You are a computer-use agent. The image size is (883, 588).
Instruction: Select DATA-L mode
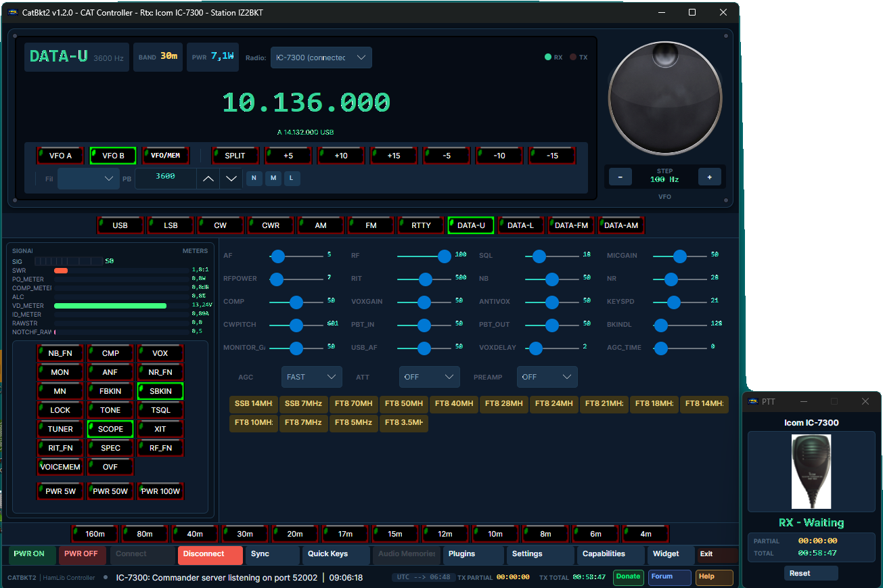click(521, 225)
